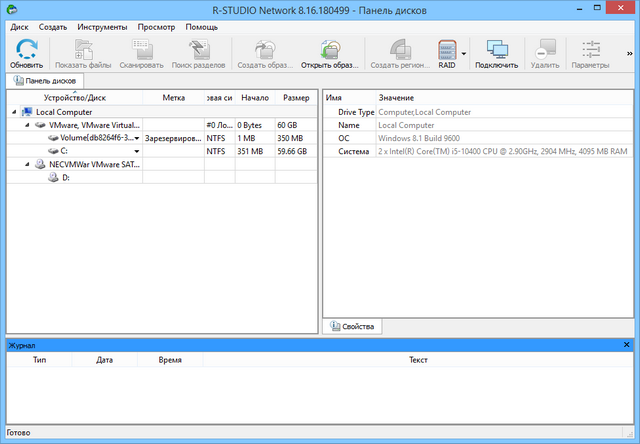Open the Диск menu
Viewport: 640px width, 444px height.
(19, 27)
